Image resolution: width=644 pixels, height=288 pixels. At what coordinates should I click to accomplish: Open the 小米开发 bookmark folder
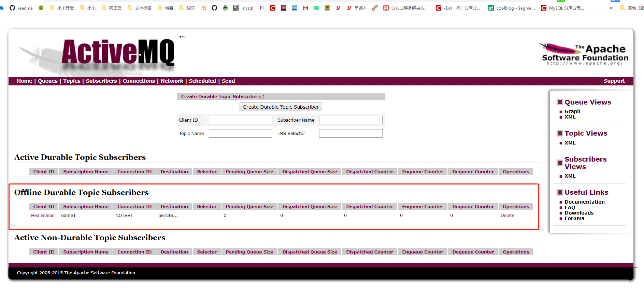tap(62, 8)
